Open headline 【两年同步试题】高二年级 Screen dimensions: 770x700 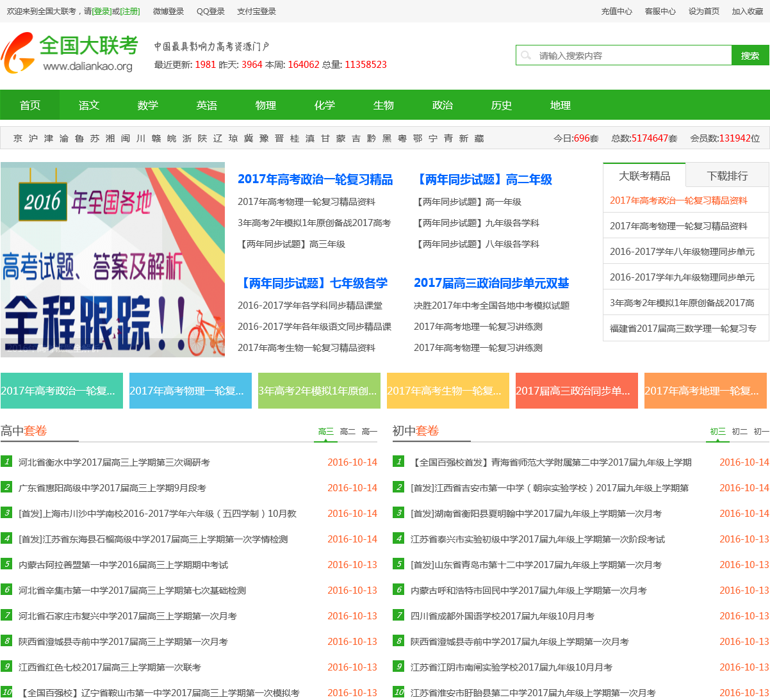click(483, 179)
